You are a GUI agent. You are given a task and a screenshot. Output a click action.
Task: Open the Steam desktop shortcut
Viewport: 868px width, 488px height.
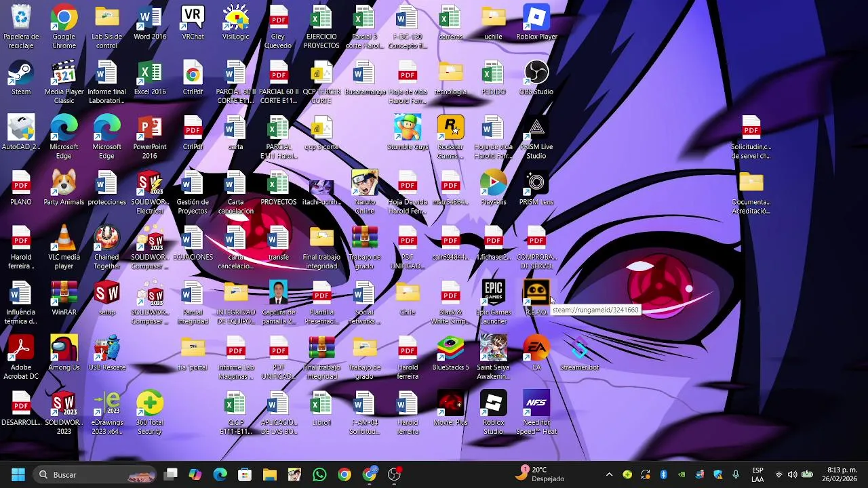21,78
